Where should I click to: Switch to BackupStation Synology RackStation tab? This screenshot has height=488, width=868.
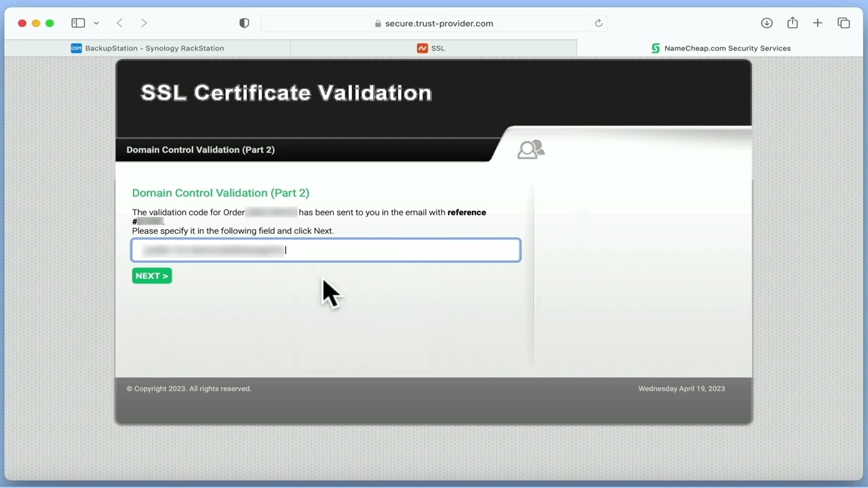147,48
